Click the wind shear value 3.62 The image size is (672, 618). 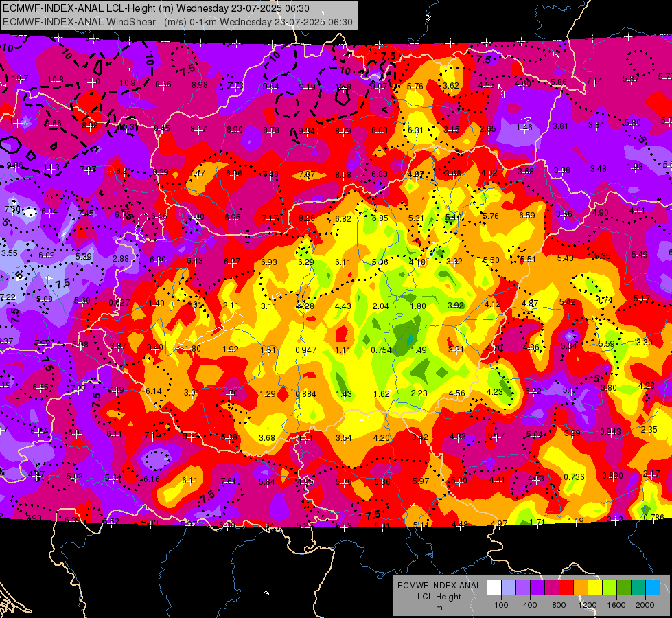pyautogui.click(x=451, y=86)
